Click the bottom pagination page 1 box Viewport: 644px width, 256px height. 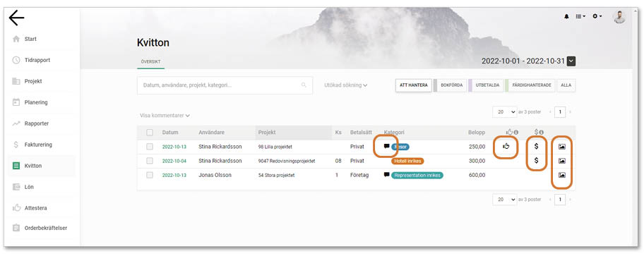point(560,200)
